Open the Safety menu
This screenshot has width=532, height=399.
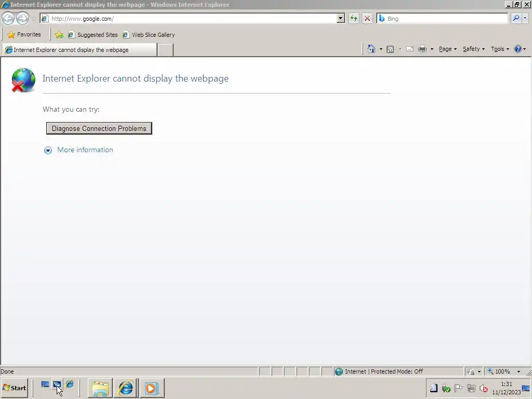[474, 49]
